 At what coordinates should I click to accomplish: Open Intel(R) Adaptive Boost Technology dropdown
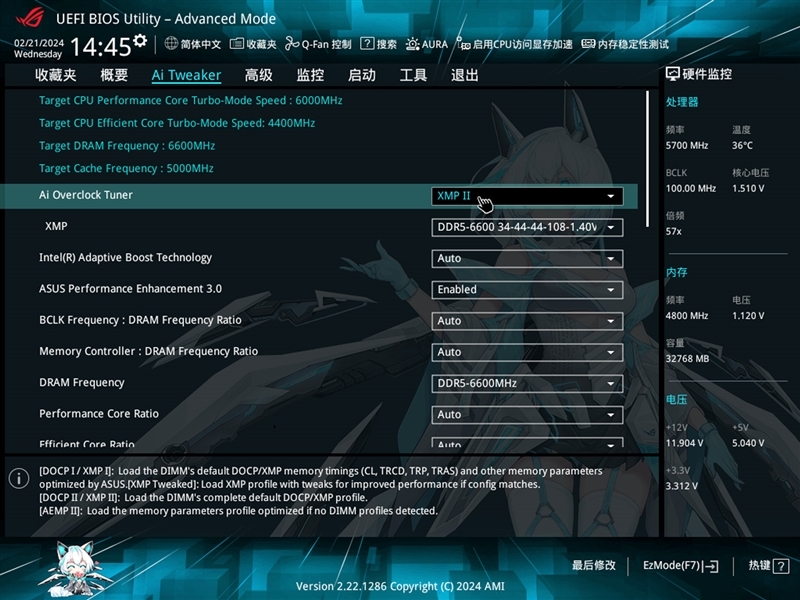click(x=528, y=258)
